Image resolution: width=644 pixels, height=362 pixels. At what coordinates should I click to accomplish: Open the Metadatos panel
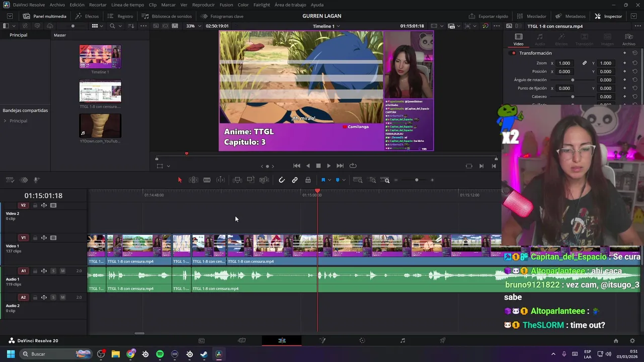pyautogui.click(x=570, y=16)
